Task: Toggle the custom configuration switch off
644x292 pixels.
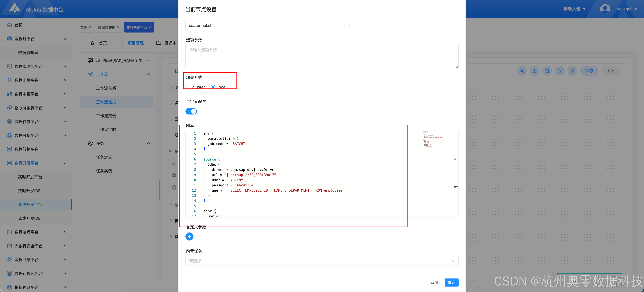Action: [191, 111]
